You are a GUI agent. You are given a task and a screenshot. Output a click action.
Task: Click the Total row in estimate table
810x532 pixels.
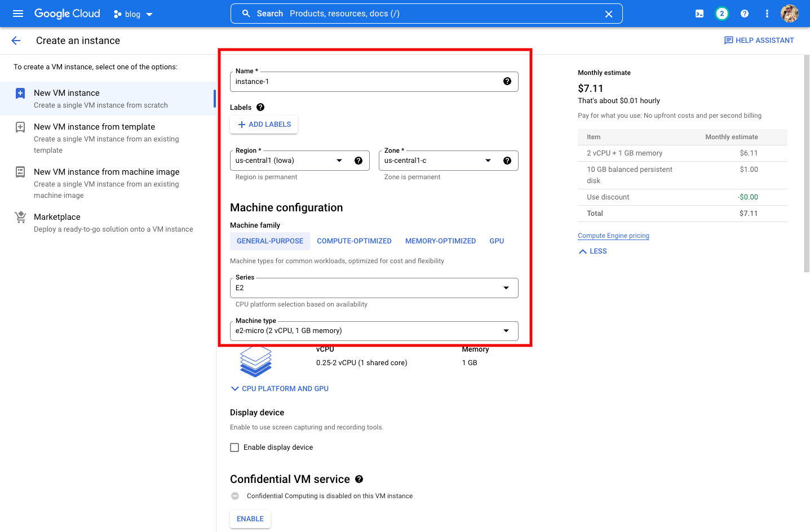coord(683,214)
